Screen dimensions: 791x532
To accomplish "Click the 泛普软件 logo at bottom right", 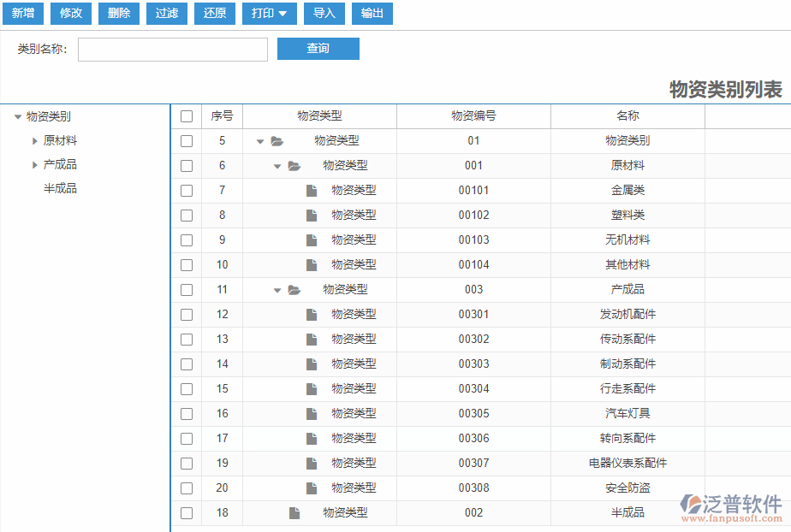I will click(732, 505).
